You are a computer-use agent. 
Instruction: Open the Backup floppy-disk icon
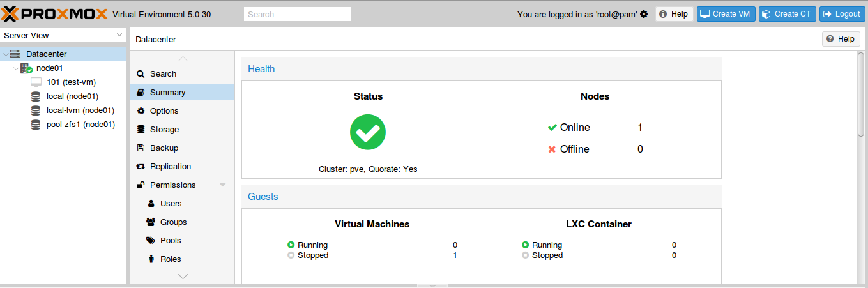tap(141, 148)
